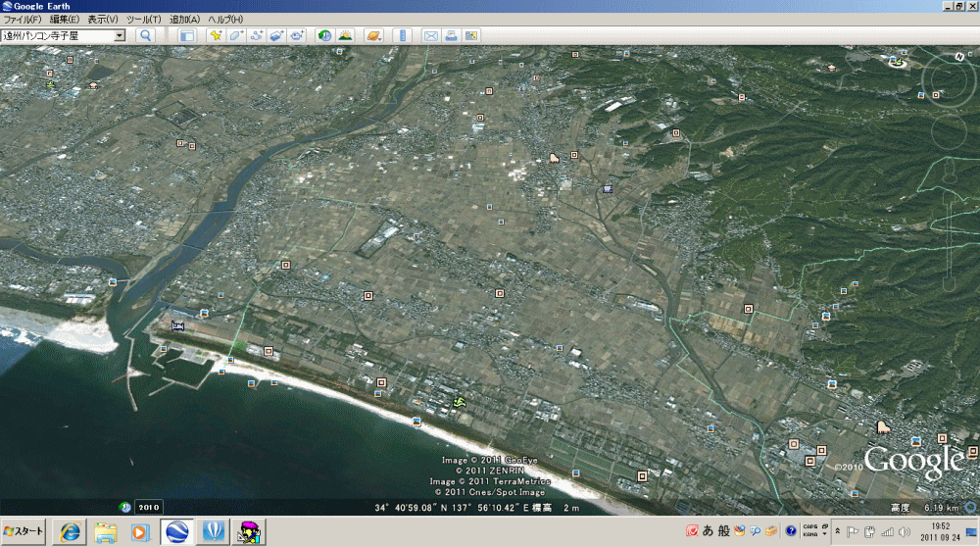Click the email envelope icon
The height and width of the screenshot is (547, 980).
point(430,35)
